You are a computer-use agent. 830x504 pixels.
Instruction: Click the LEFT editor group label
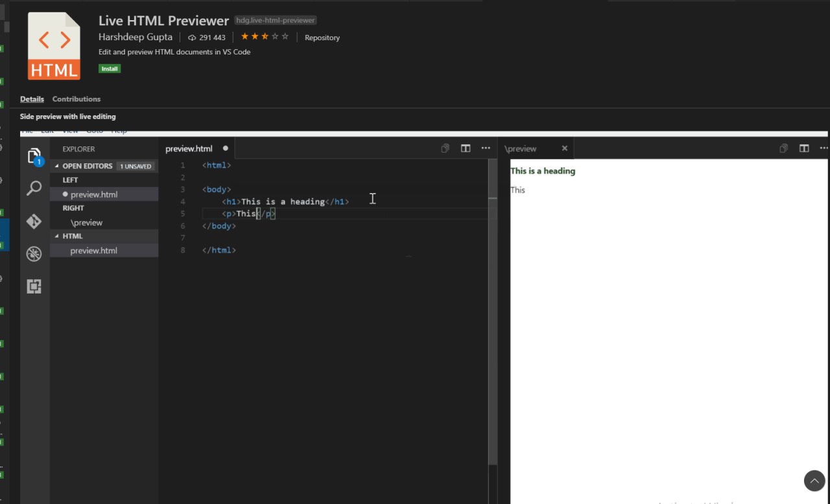pos(70,180)
